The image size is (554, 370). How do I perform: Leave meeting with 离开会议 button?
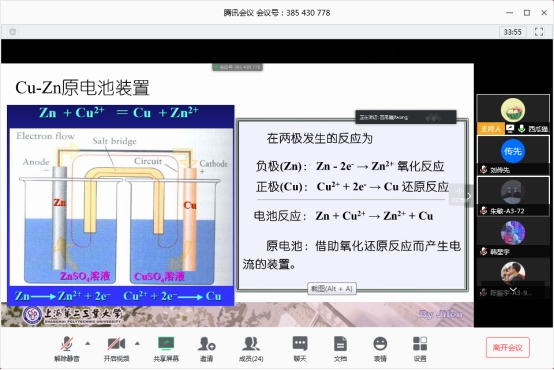click(508, 347)
